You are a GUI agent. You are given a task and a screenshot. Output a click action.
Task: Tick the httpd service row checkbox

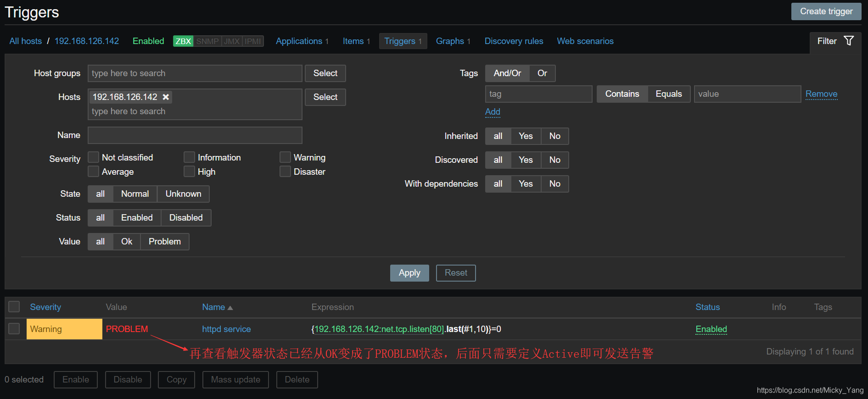[14, 329]
